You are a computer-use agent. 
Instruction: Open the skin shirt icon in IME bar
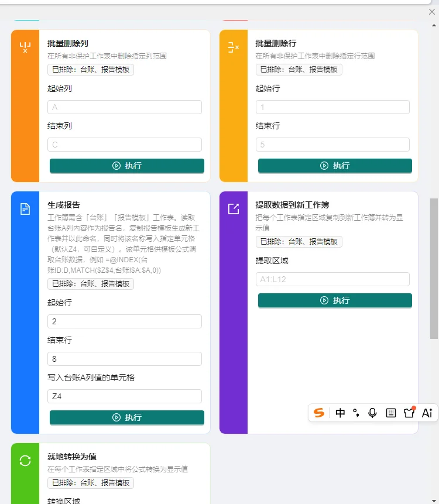click(409, 413)
